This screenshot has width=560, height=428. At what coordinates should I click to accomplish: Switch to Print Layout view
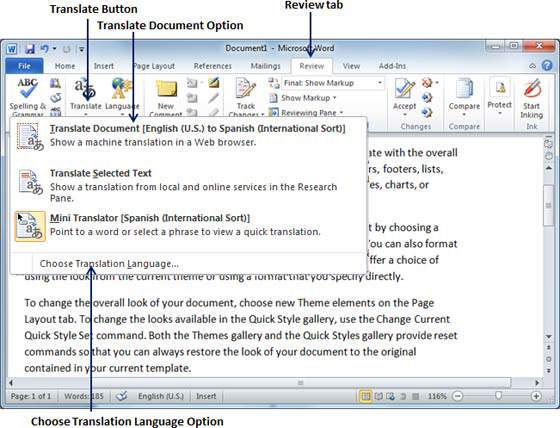tap(366, 396)
